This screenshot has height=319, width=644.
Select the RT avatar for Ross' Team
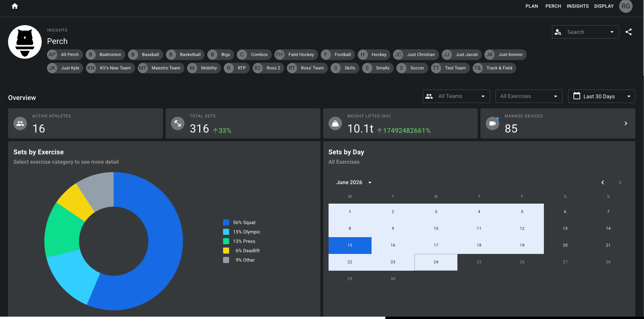pos(292,68)
